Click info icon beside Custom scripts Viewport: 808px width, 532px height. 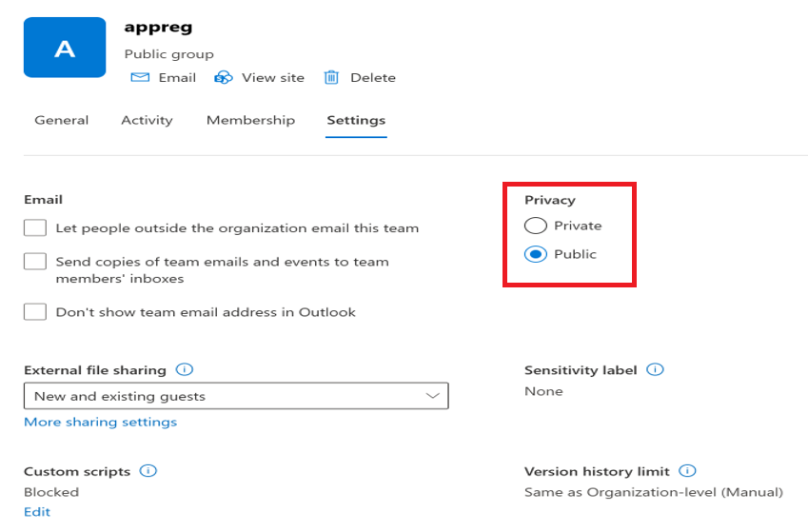148,471
